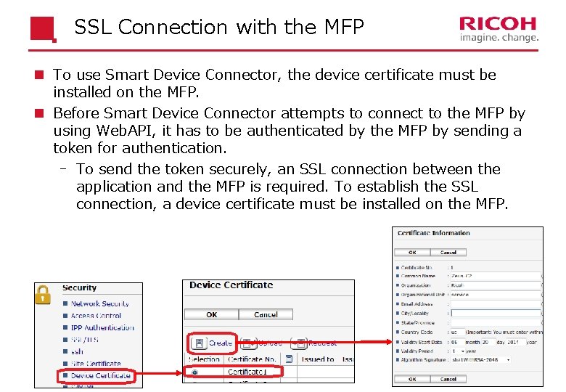This screenshot has height=392, width=566.
Task: Click OK in Device Certificate panel
Action: coord(212,314)
